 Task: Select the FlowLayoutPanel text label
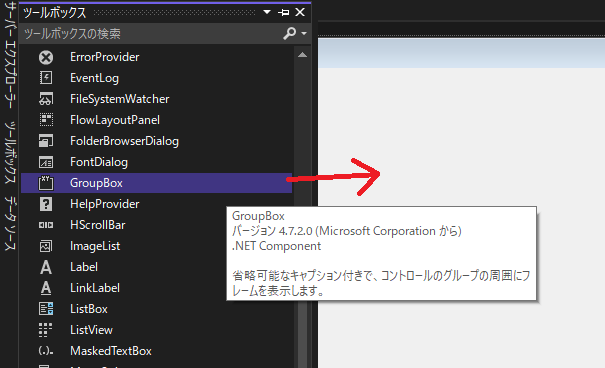coord(115,120)
